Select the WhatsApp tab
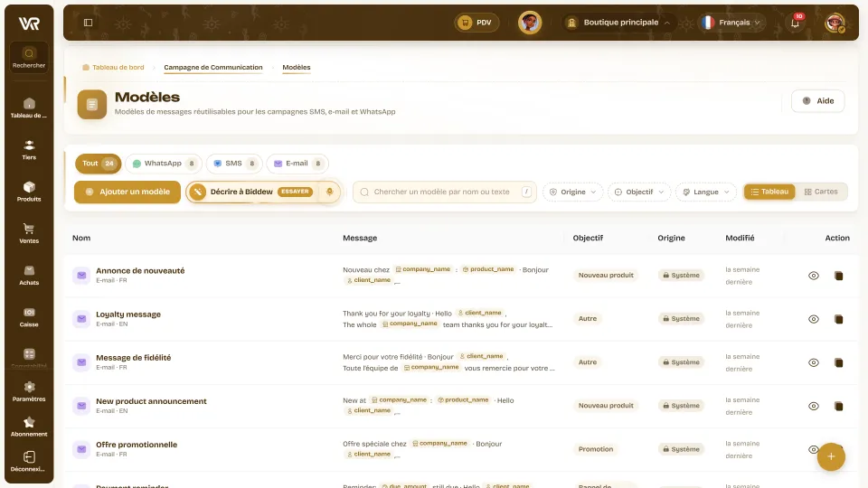868x488 pixels. pos(164,164)
